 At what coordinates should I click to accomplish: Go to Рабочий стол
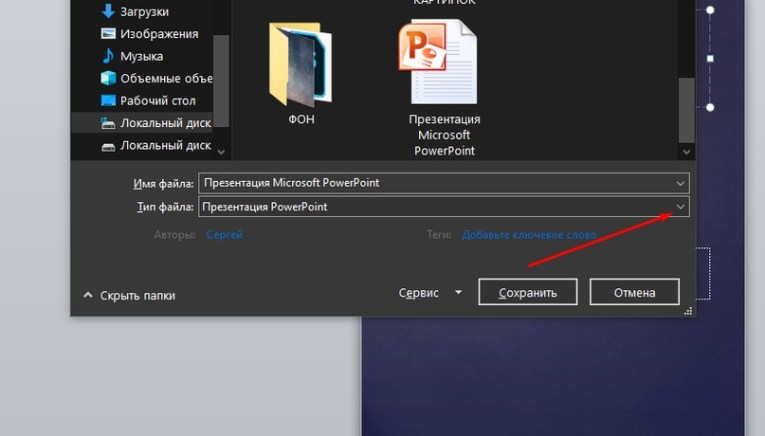pyautogui.click(x=158, y=101)
